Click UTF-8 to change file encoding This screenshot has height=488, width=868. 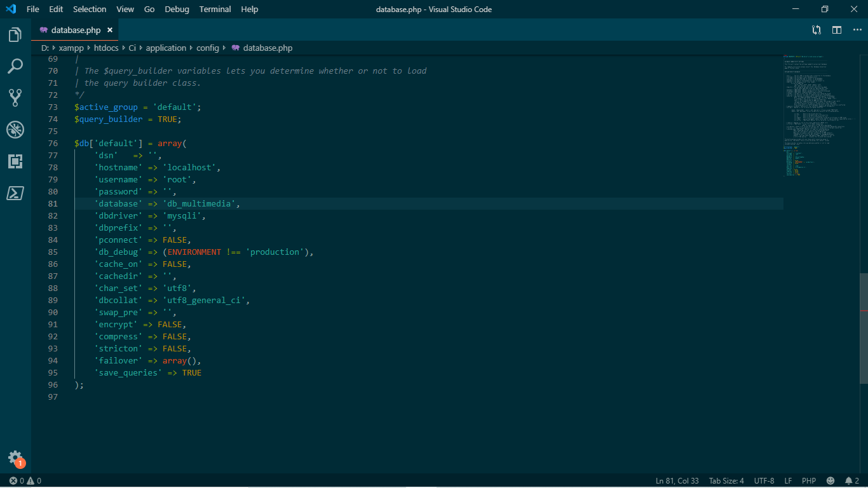(x=764, y=480)
